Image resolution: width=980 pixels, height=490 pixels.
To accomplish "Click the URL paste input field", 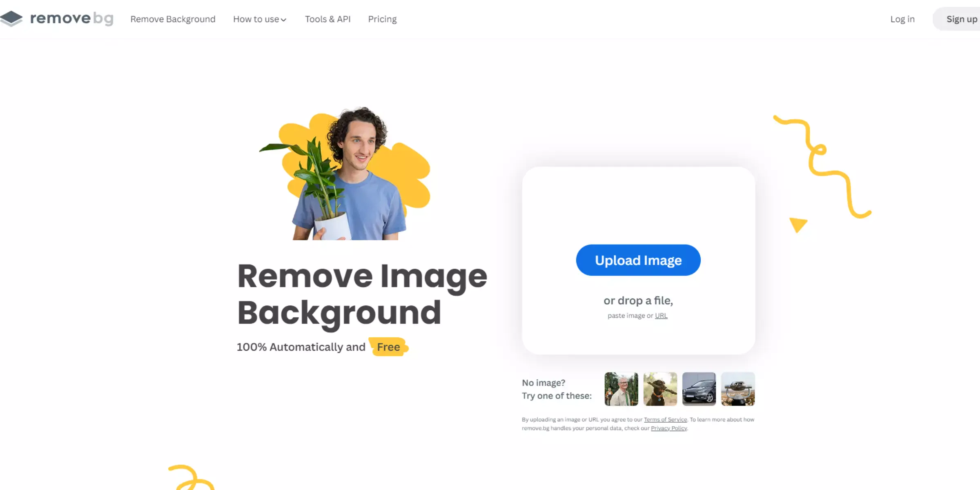I will 661,315.
